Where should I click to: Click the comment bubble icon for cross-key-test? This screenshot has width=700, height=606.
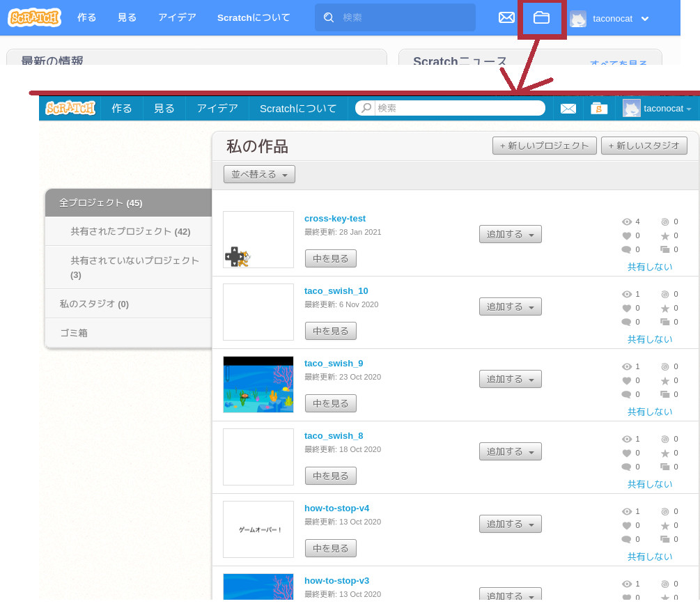pos(626,249)
